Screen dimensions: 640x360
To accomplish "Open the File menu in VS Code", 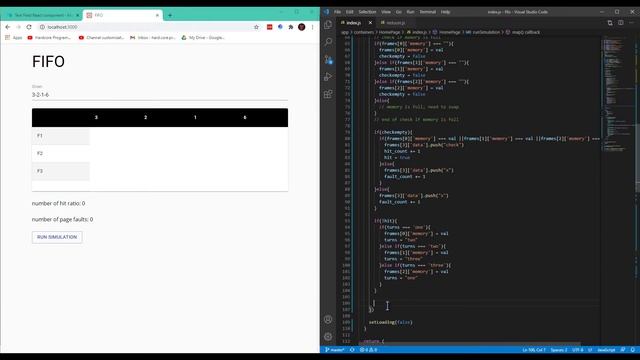I will pyautogui.click(x=338, y=12).
